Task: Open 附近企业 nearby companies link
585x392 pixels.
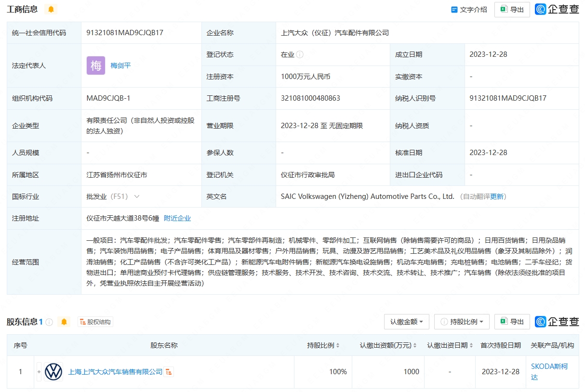Action: 177,218
